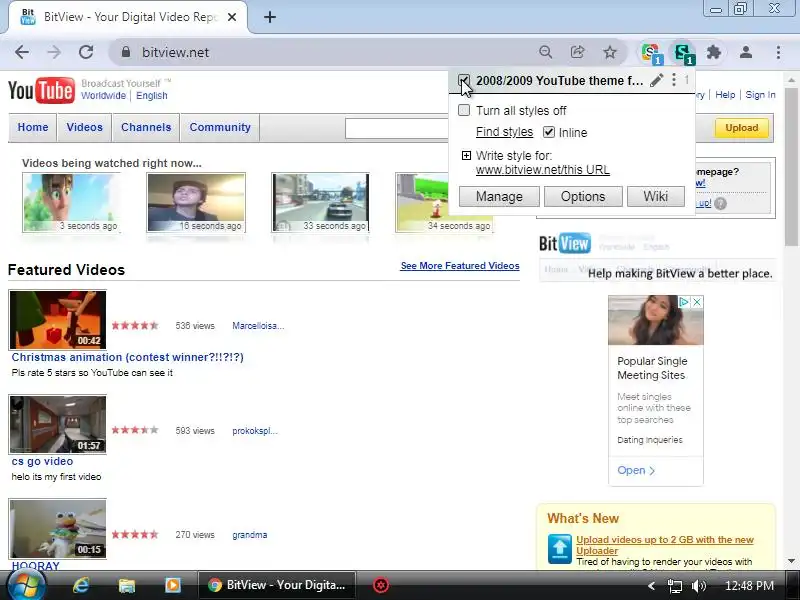Open uploader prokokspl... channel link
The height and width of the screenshot is (600, 800).
pyautogui.click(x=255, y=431)
